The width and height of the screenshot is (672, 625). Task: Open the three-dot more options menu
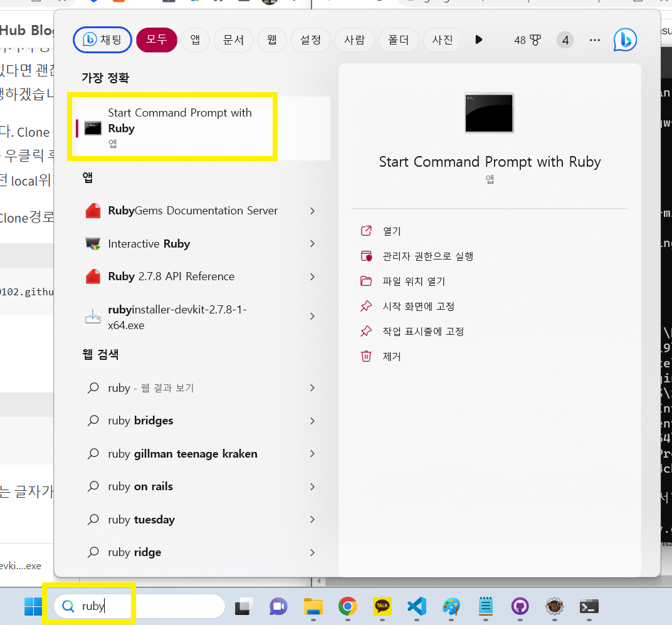[595, 40]
